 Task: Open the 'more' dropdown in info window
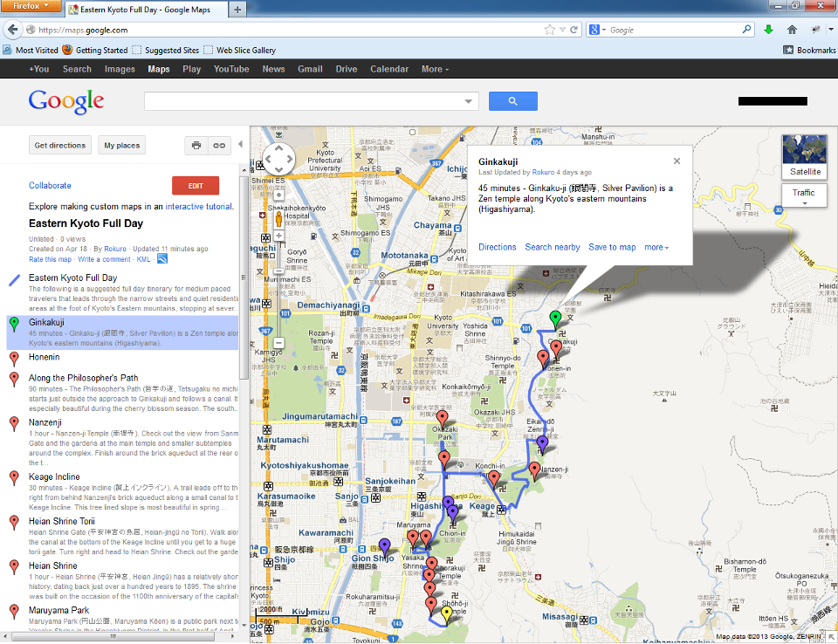(656, 247)
